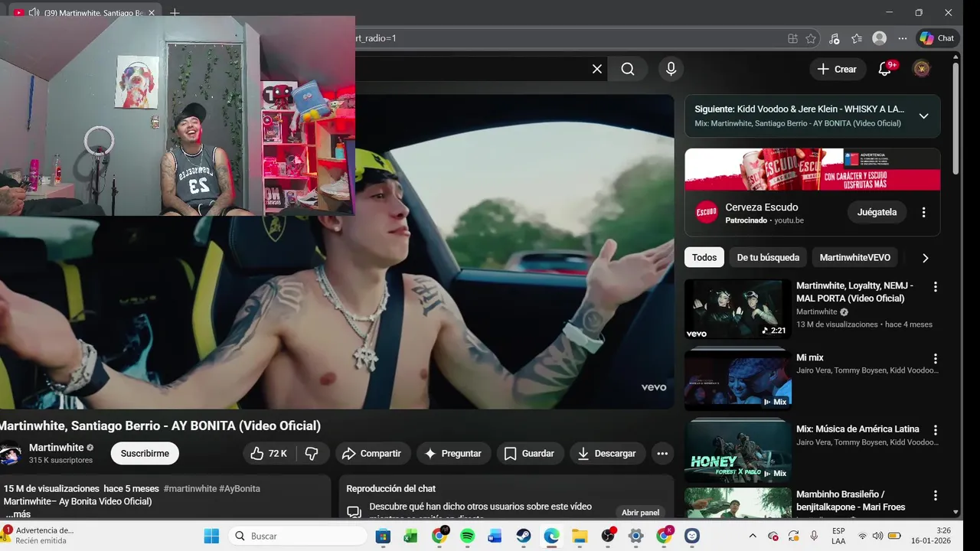This screenshot has width=980, height=551.
Task: Open options for Mi mix
Action: 935,358
